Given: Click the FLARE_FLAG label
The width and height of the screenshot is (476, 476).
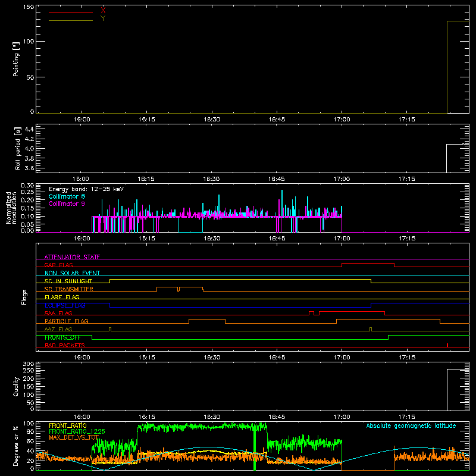Looking at the screenshot, I should pos(62,297).
